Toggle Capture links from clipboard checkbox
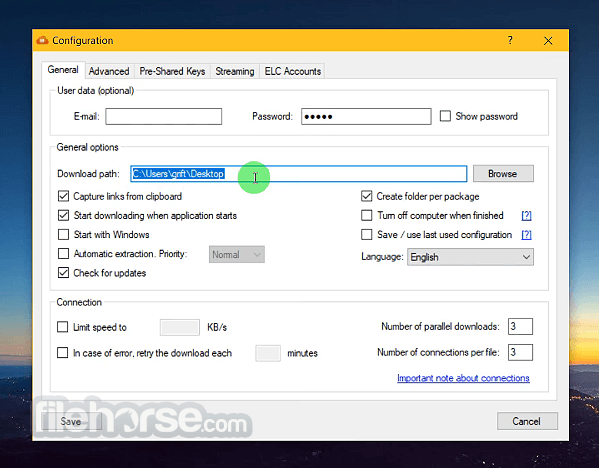Screen dimensions: 599x468 pos(63,196)
